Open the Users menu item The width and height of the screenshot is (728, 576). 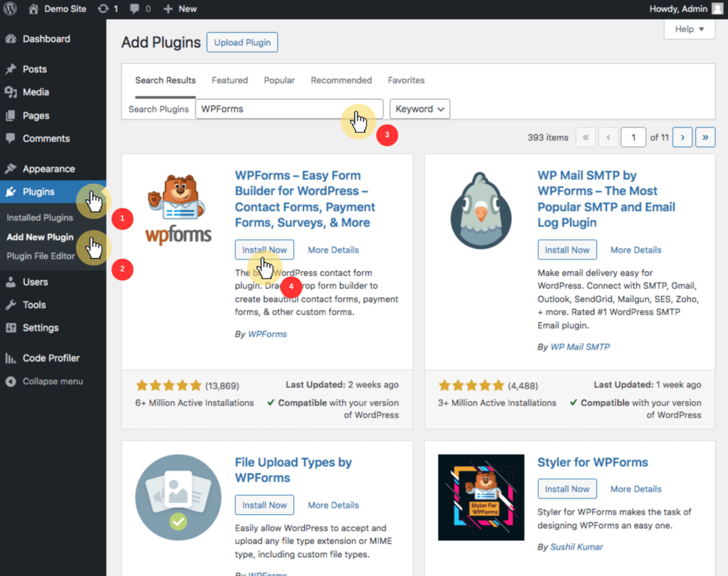[x=36, y=282]
